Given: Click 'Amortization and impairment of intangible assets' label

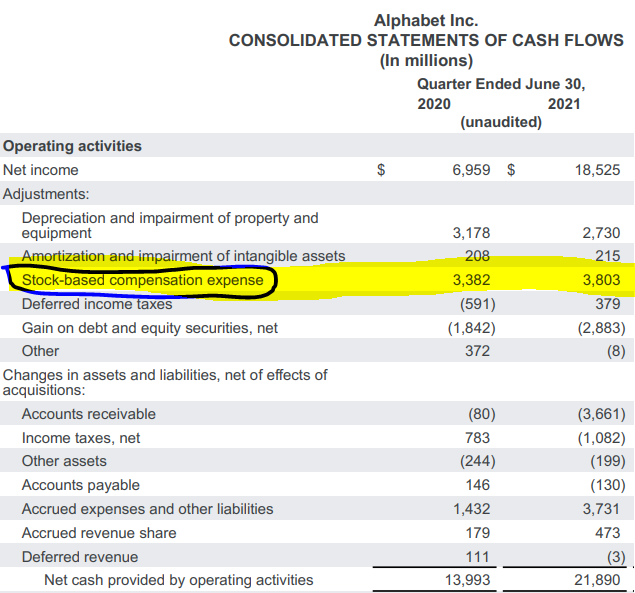Looking at the screenshot, I should click(183, 256).
